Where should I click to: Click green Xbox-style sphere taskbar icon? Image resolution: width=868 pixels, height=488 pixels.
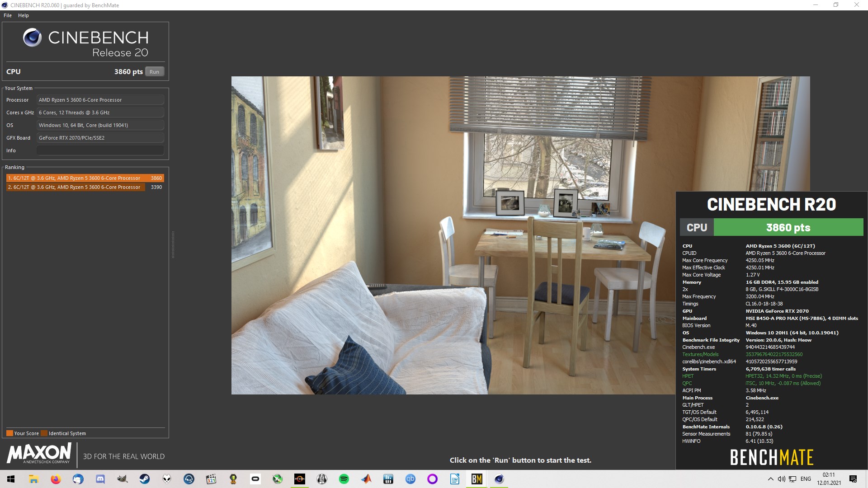pyautogui.click(x=278, y=479)
